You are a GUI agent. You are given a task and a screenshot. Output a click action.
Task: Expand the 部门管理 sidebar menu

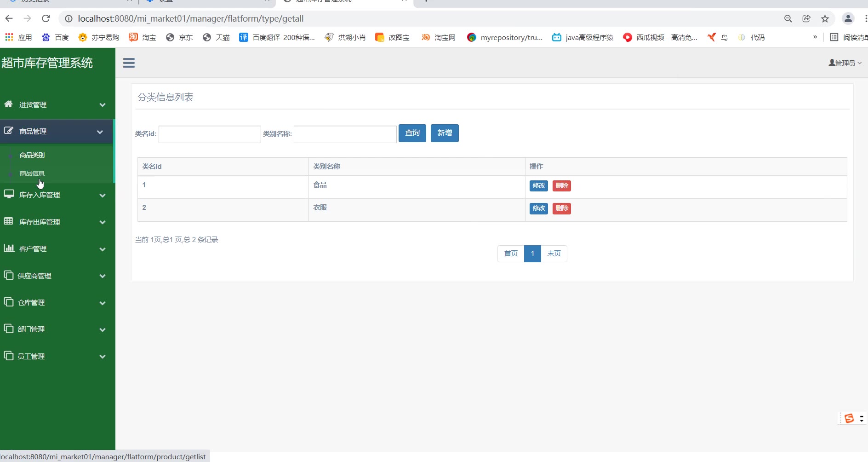point(57,329)
